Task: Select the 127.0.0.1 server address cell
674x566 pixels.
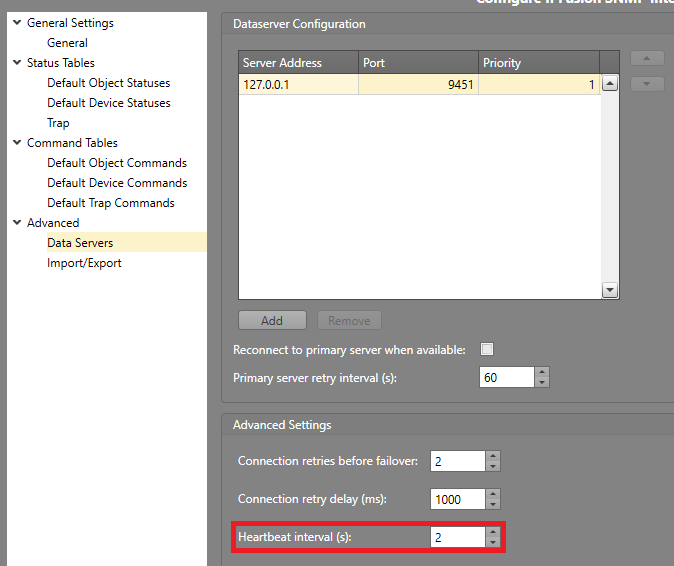Action: point(298,85)
